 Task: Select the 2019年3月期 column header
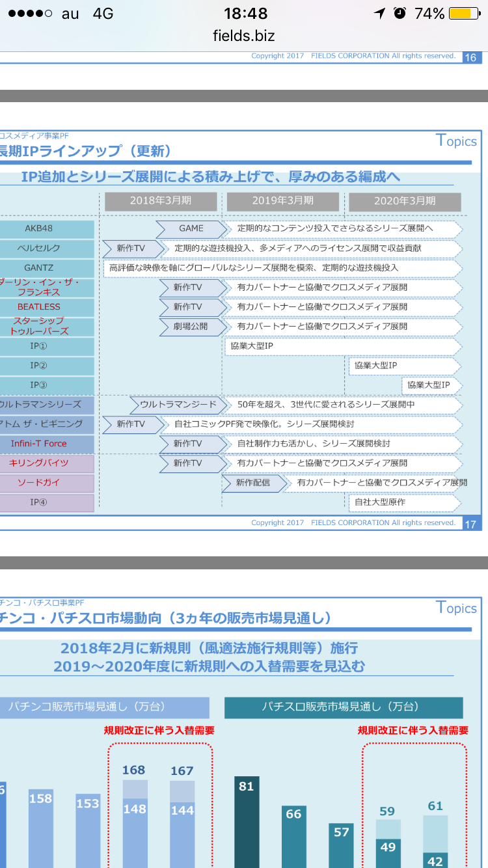coord(282,201)
